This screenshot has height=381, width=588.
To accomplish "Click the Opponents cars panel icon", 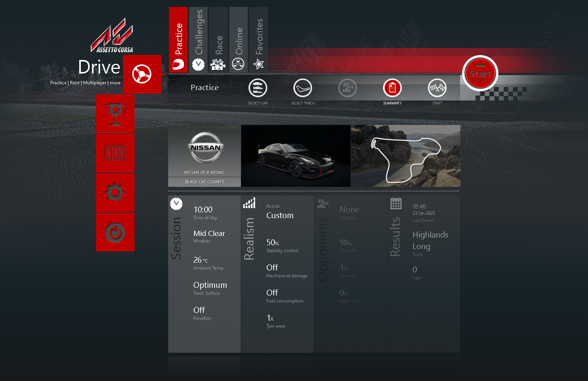I will [323, 203].
